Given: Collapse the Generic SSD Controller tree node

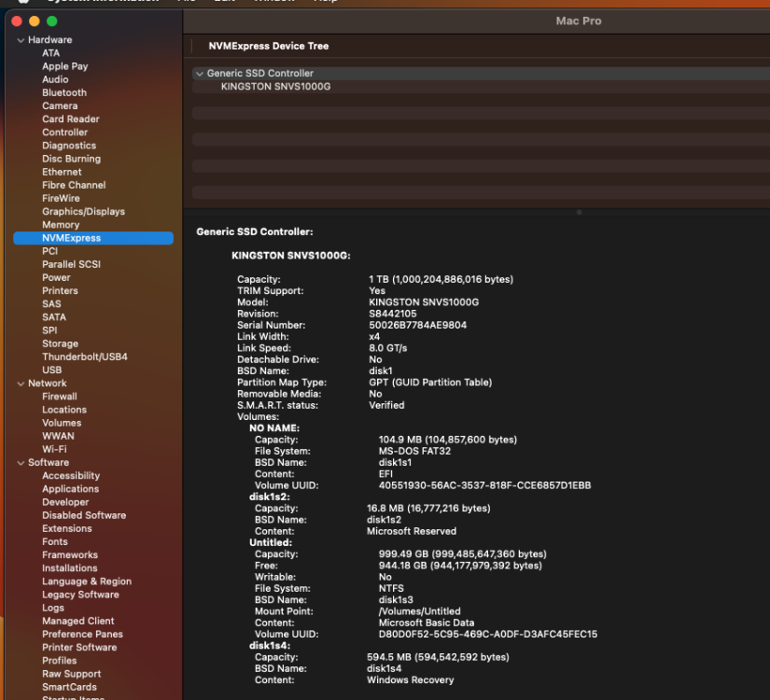Looking at the screenshot, I should tap(200, 74).
